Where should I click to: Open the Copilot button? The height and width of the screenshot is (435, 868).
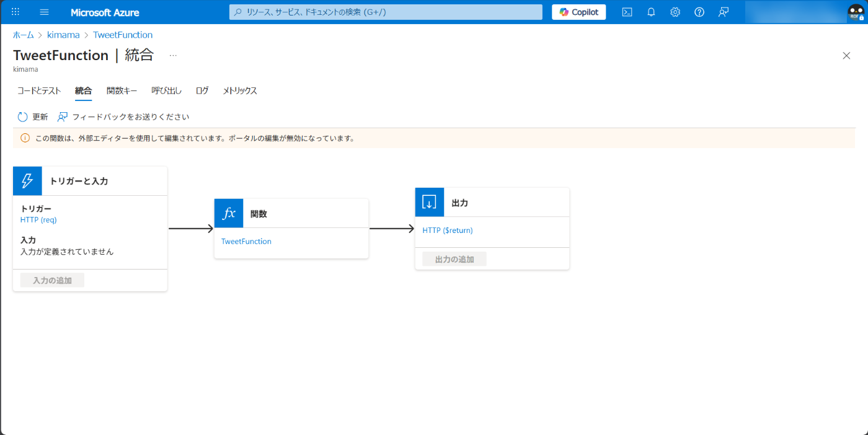pos(579,12)
